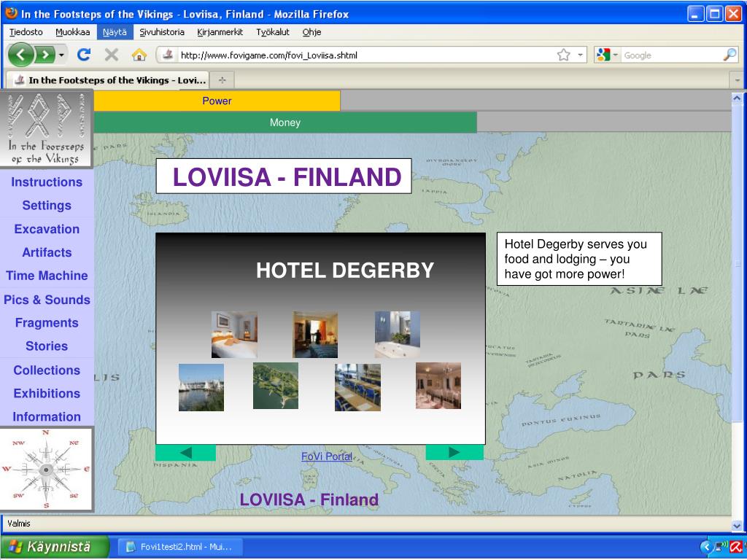Click the red antivirus tray icon
The width and height of the screenshot is (747, 560).
[x=737, y=547]
